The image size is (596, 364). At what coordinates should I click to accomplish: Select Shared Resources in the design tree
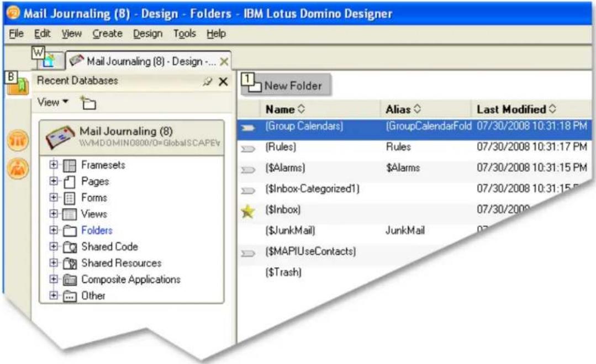(x=122, y=263)
